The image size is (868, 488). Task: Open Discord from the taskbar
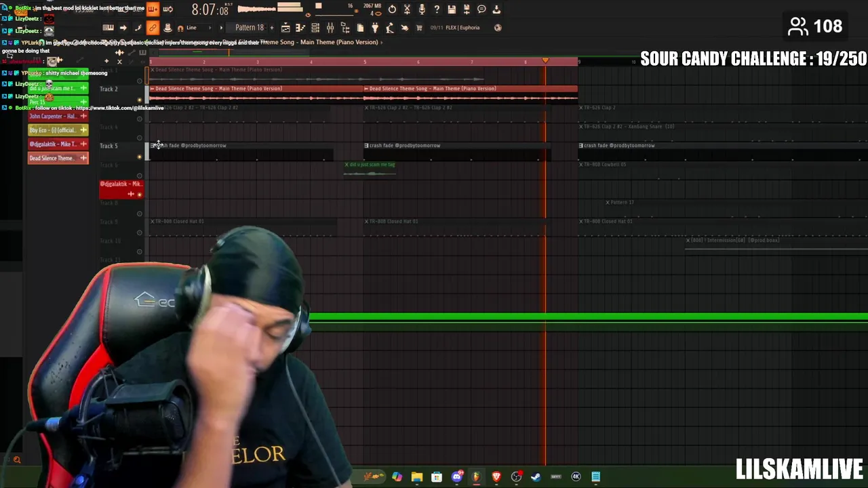tap(456, 476)
